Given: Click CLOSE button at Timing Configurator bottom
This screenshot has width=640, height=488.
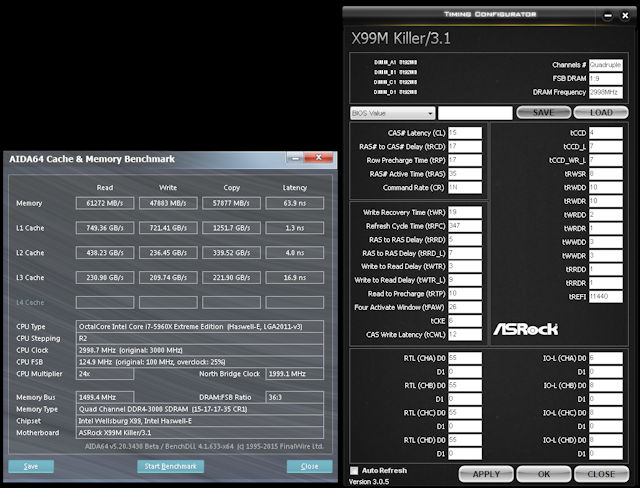Looking at the screenshot, I should coord(601,474).
